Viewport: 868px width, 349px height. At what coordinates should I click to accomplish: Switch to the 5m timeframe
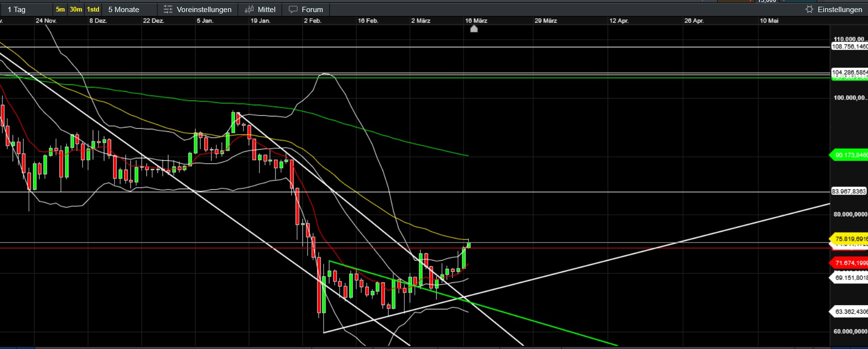tap(60, 10)
